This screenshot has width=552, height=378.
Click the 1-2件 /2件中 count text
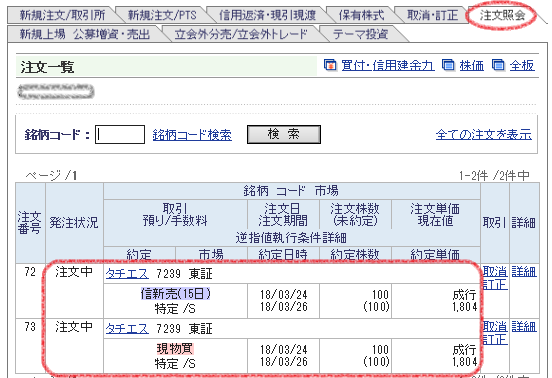494,175
